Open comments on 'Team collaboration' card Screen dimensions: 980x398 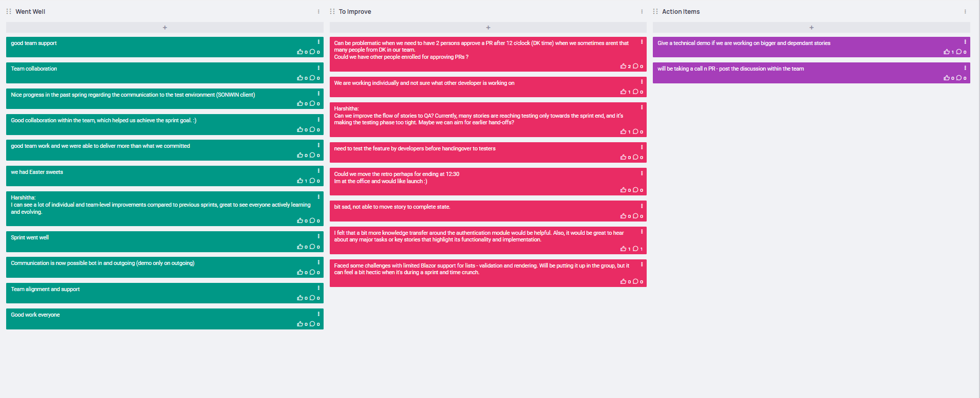coord(312,78)
